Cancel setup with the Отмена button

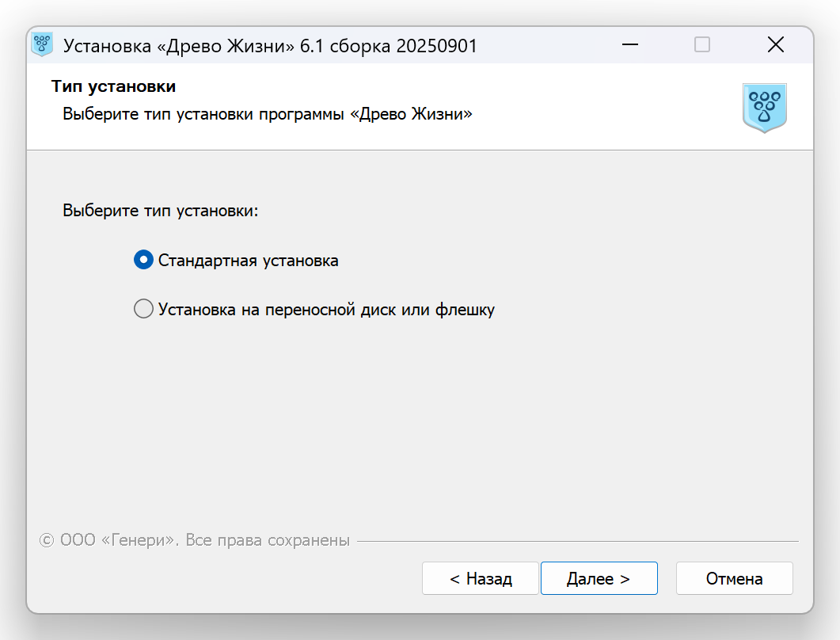click(x=735, y=578)
